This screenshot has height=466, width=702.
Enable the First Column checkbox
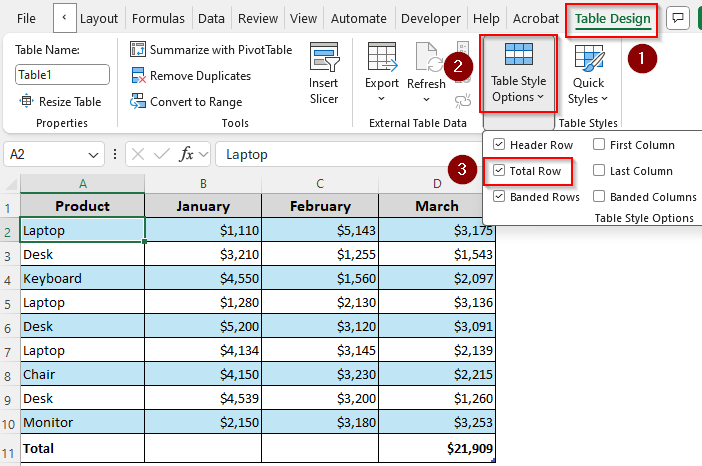coord(600,145)
